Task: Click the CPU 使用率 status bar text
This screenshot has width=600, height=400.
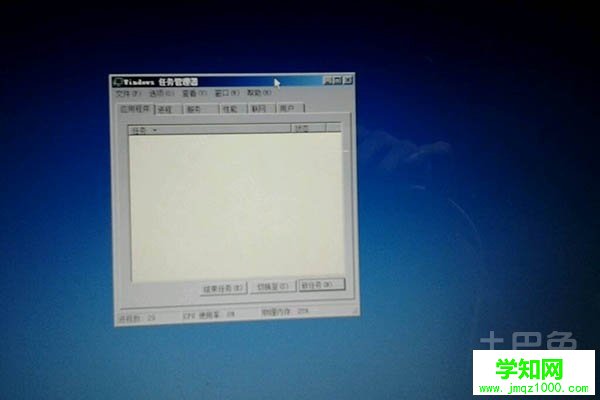Action: pyautogui.click(x=209, y=315)
